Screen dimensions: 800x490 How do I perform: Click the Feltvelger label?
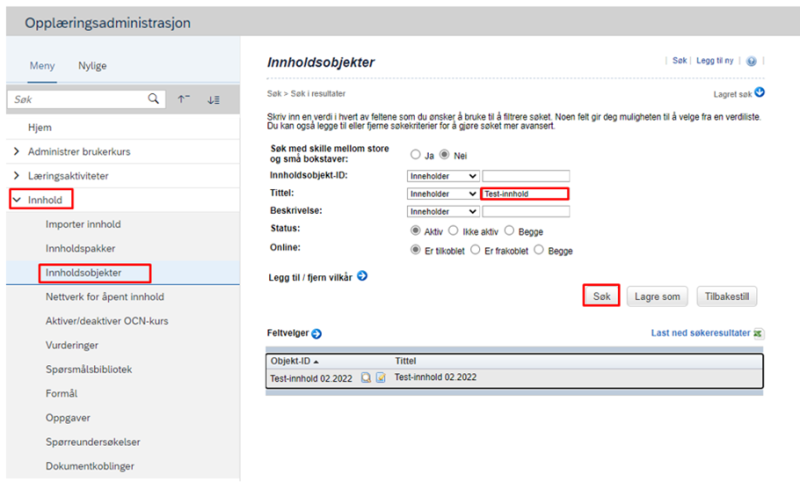tap(288, 333)
